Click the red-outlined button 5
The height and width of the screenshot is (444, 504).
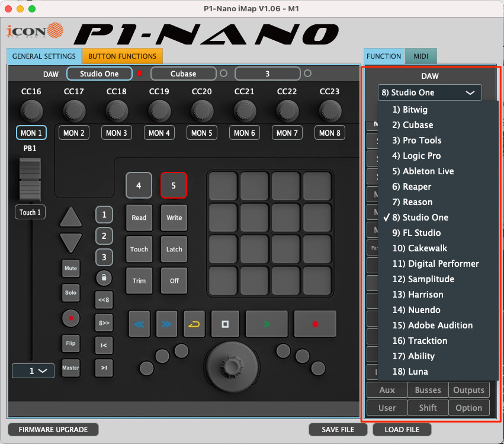174,186
